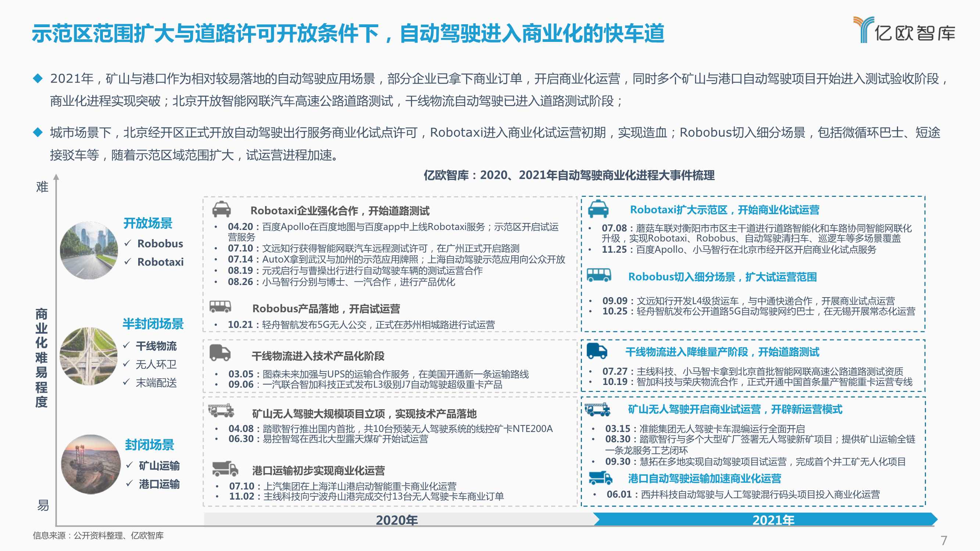Click the 亿欧智库 logo
Image resolution: width=980 pixels, height=551 pixels.
[x=904, y=30]
